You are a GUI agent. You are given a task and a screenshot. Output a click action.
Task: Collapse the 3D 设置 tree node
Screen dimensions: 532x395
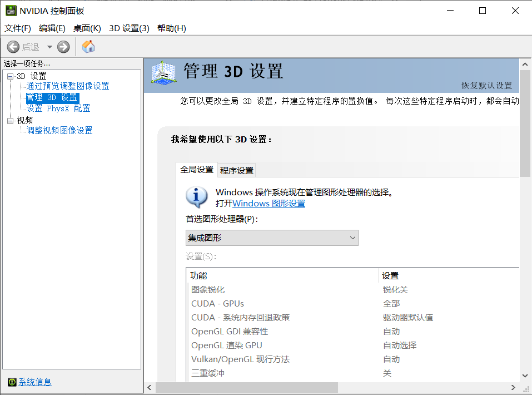11,76
